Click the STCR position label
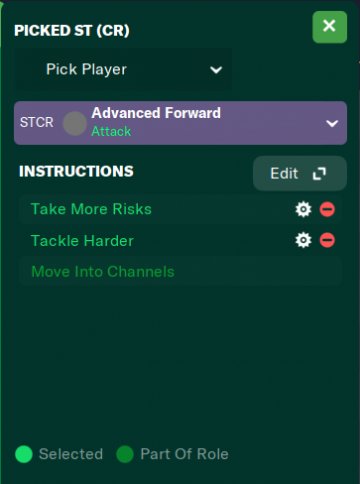Image resolution: width=360 pixels, height=484 pixels. 37,122
